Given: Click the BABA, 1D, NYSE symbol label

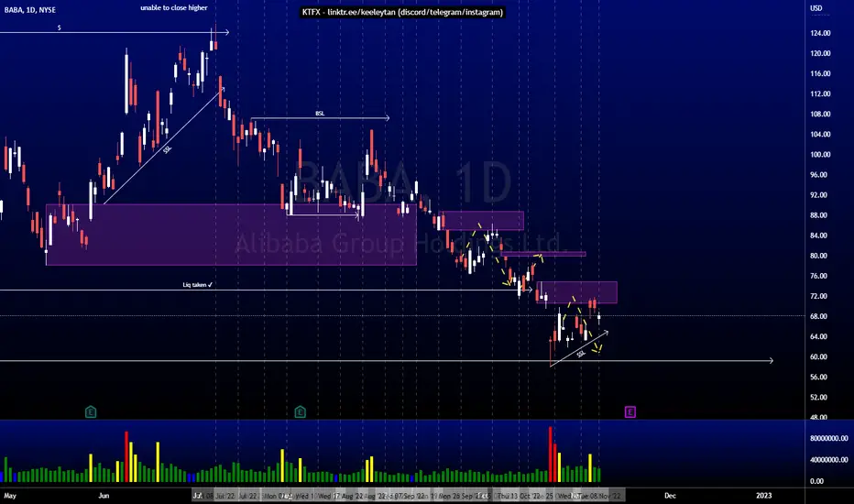Looking at the screenshot, I should (x=30, y=10).
